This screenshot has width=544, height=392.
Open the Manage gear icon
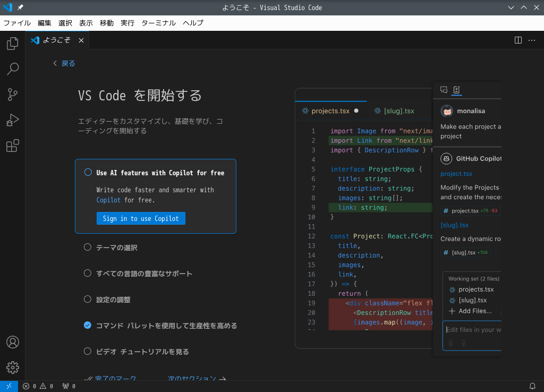[13, 367]
